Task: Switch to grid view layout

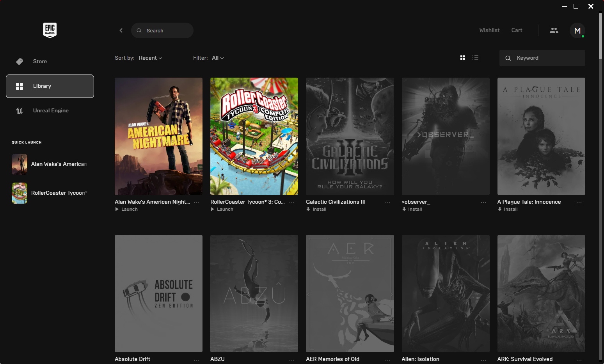Action: click(462, 58)
